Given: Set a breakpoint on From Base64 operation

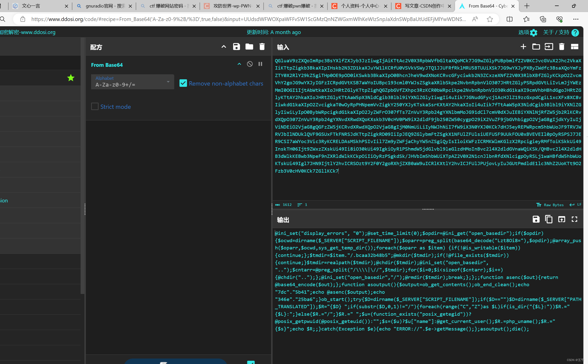Looking at the screenshot, I should pos(260,64).
